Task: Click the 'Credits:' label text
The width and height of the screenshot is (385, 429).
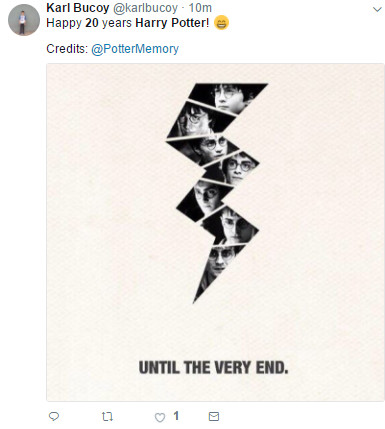Action: tap(67, 49)
